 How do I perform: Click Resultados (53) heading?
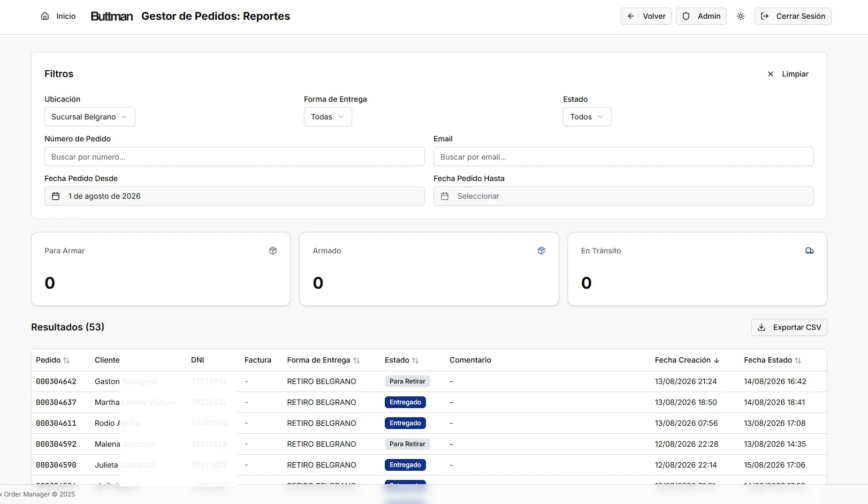[x=68, y=327]
